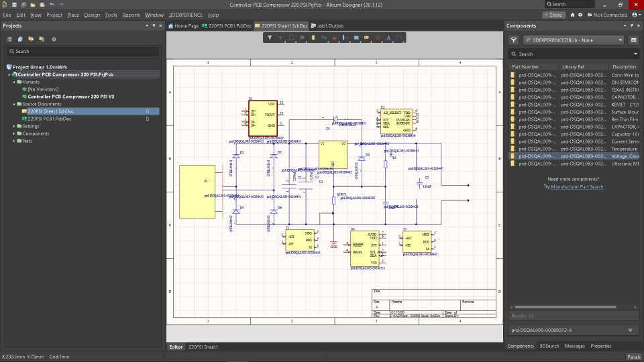Click the Home icon near Share
This screenshot has height=362, width=644.
[x=572, y=15]
